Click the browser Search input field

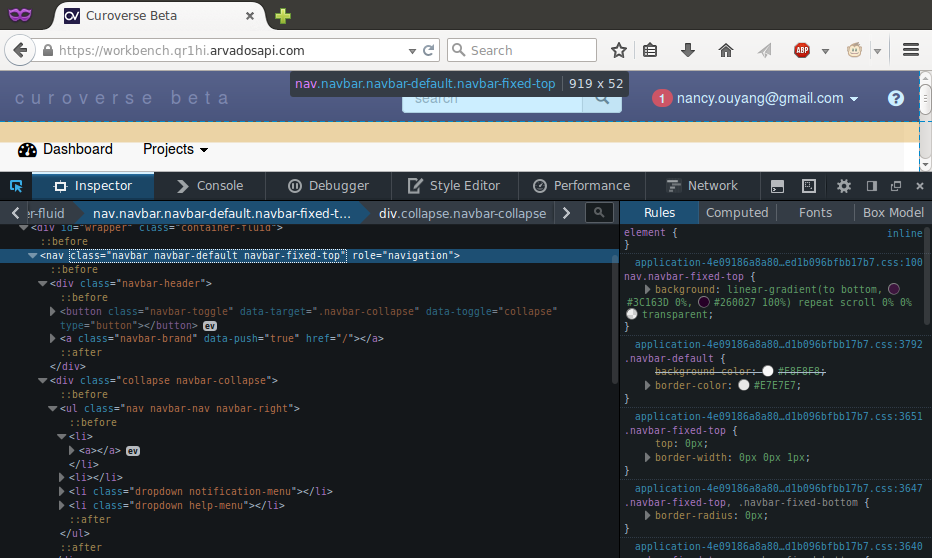(530, 50)
